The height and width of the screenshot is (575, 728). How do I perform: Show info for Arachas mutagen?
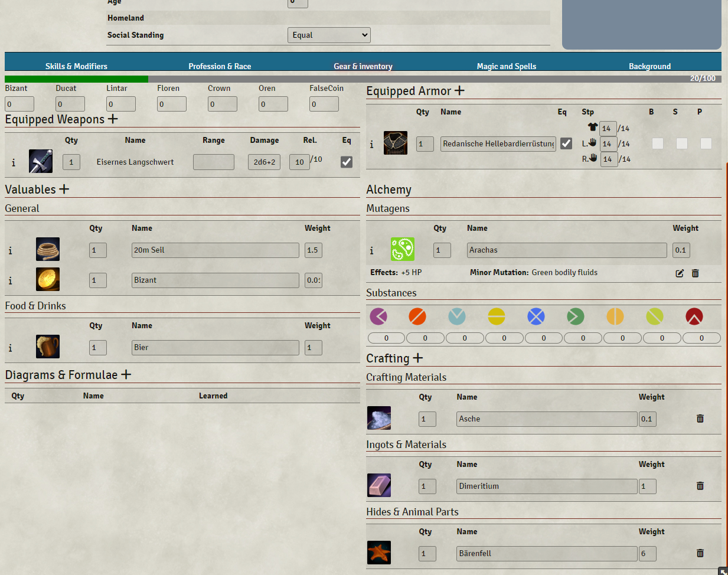371,250
